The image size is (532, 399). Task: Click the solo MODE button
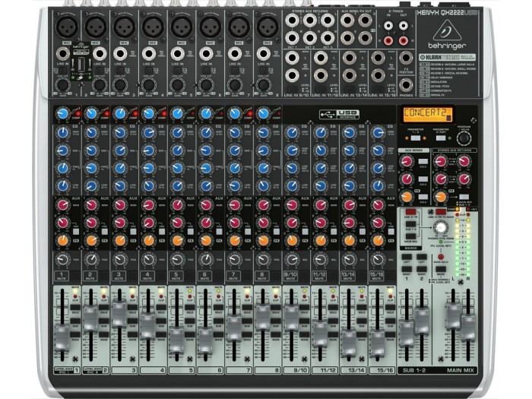440,269
